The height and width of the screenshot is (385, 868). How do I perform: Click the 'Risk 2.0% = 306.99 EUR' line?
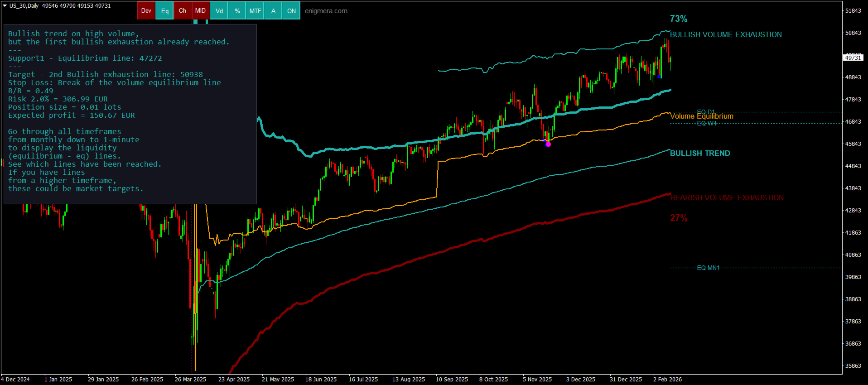[58, 99]
